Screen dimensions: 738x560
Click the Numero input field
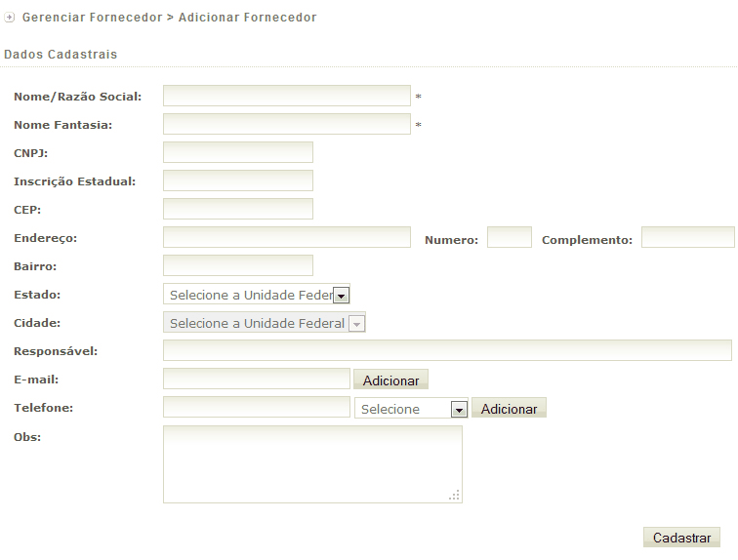(x=509, y=237)
